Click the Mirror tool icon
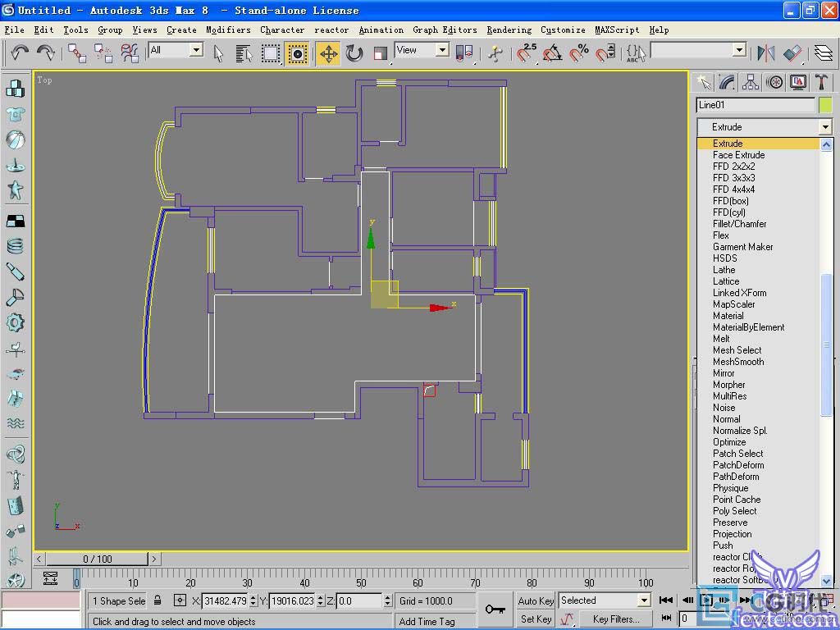The height and width of the screenshot is (630, 840). click(x=765, y=53)
